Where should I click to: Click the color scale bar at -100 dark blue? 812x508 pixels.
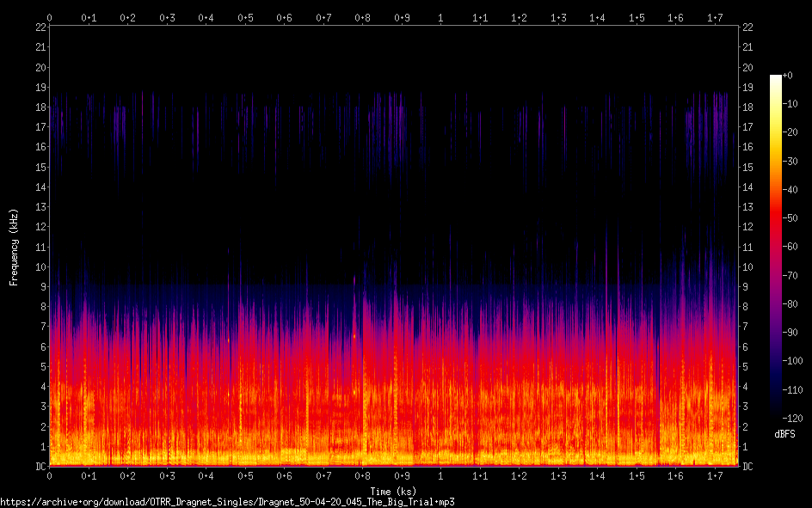point(776,360)
